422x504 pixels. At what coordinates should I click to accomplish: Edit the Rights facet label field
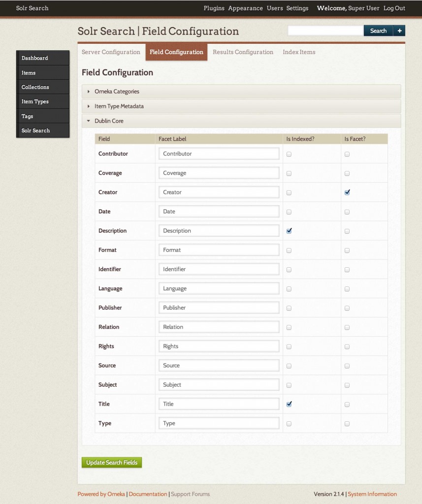click(x=219, y=346)
